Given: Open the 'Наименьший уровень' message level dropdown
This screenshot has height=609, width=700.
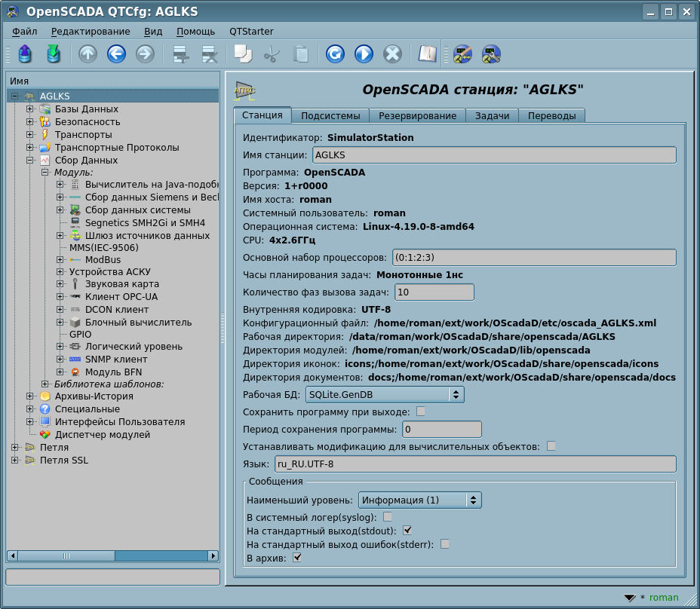Looking at the screenshot, I should [419, 500].
